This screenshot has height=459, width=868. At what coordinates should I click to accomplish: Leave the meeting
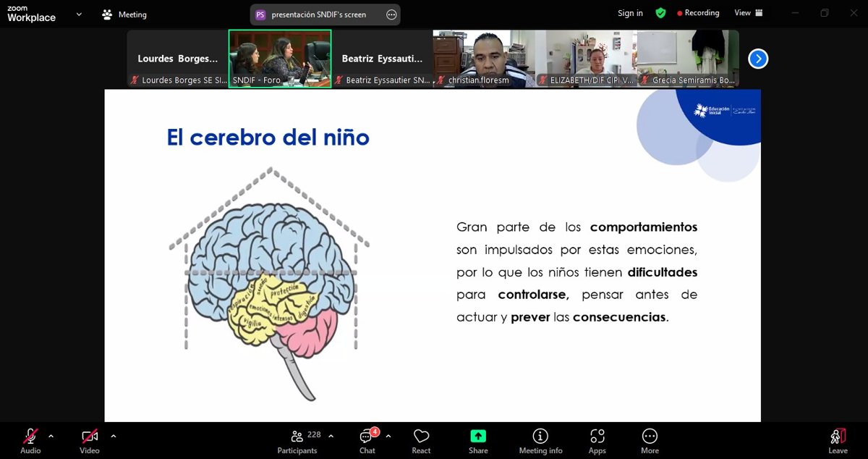838,441
